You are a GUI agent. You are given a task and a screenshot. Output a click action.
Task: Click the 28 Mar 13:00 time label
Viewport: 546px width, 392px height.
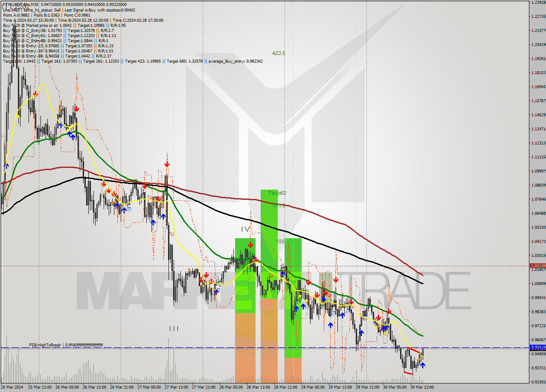click(x=258, y=387)
